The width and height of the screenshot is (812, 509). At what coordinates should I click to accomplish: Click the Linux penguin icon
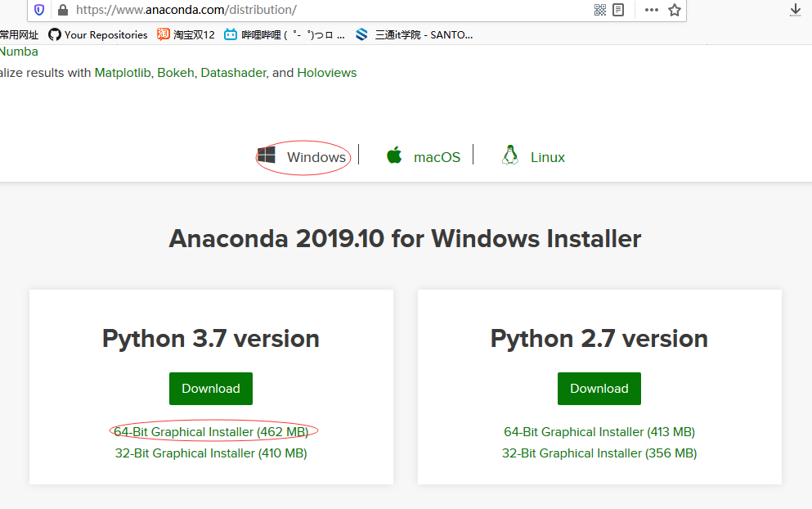point(510,155)
